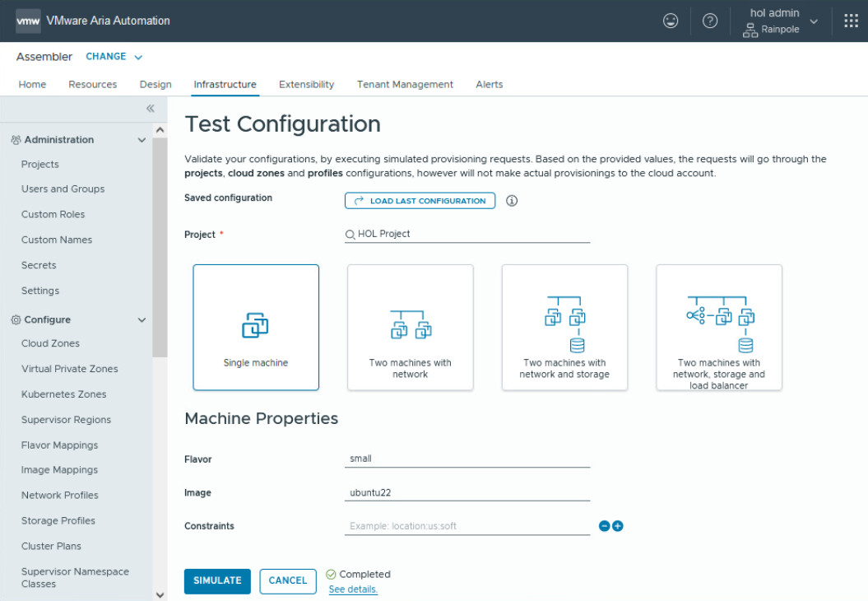Open the Design tab
Screen dimensions: 868x601
point(155,85)
